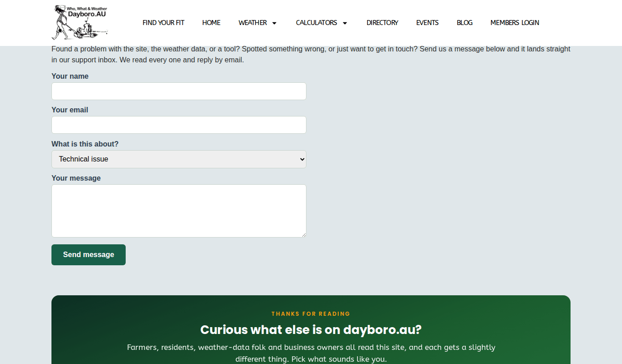Open the Directory page
Viewport: 622px width, 364px height.
[x=382, y=23]
